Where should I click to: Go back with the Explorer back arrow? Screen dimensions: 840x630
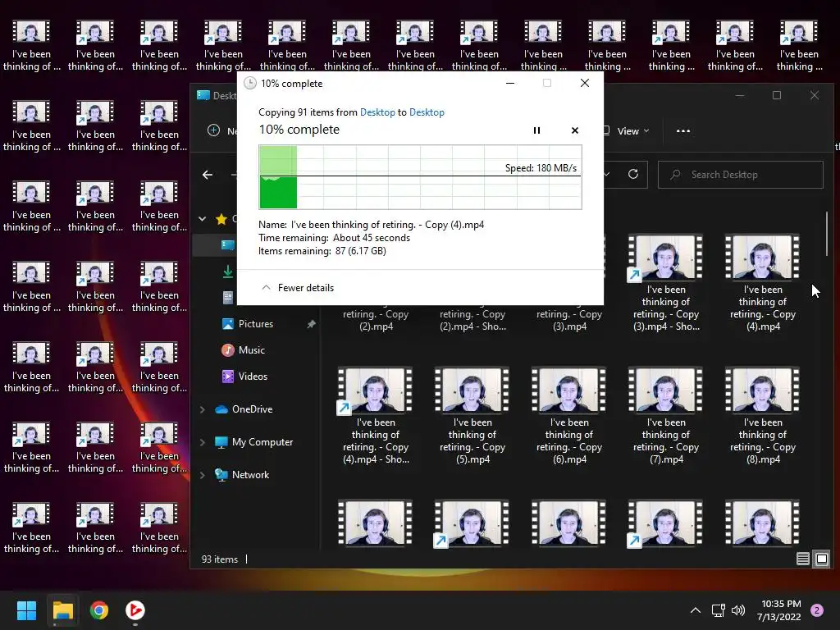208,175
